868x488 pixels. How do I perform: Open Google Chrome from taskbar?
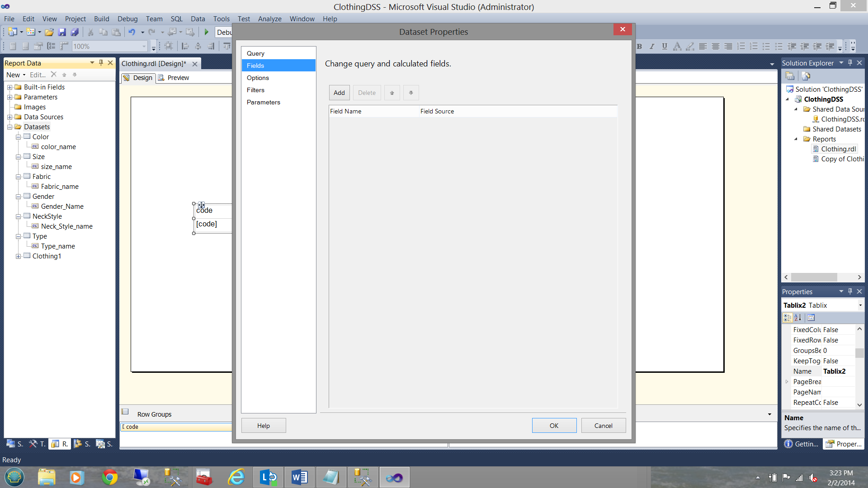[x=109, y=477]
